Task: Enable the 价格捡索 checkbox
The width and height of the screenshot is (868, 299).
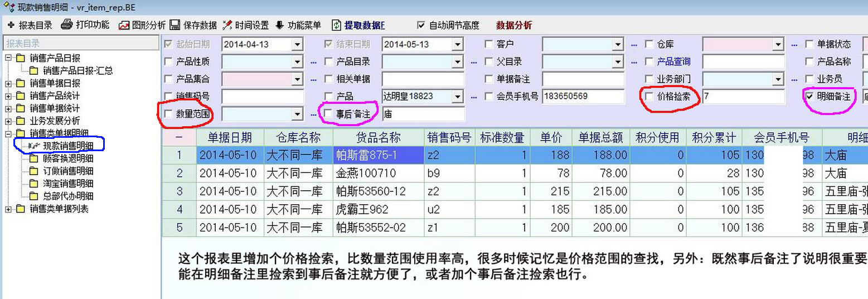Action: [649, 97]
